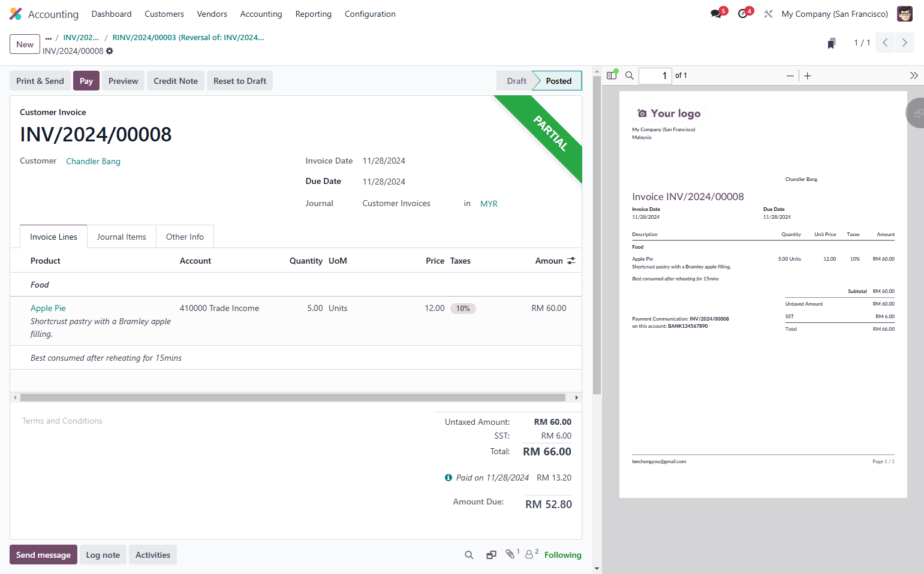Go to the previous record arrow
924x574 pixels.
[885, 43]
